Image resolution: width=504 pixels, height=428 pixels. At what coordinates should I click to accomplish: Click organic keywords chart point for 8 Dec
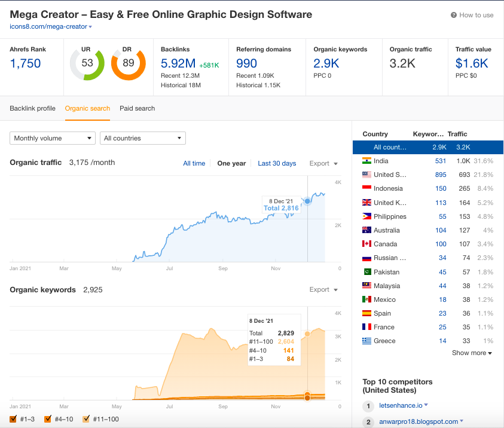tap(307, 334)
